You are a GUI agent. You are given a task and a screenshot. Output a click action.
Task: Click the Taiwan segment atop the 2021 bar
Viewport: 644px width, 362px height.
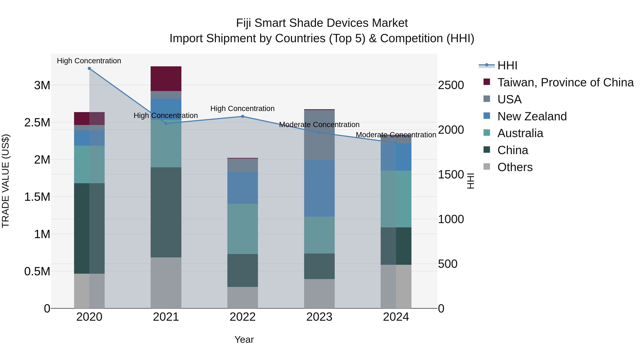166,79
